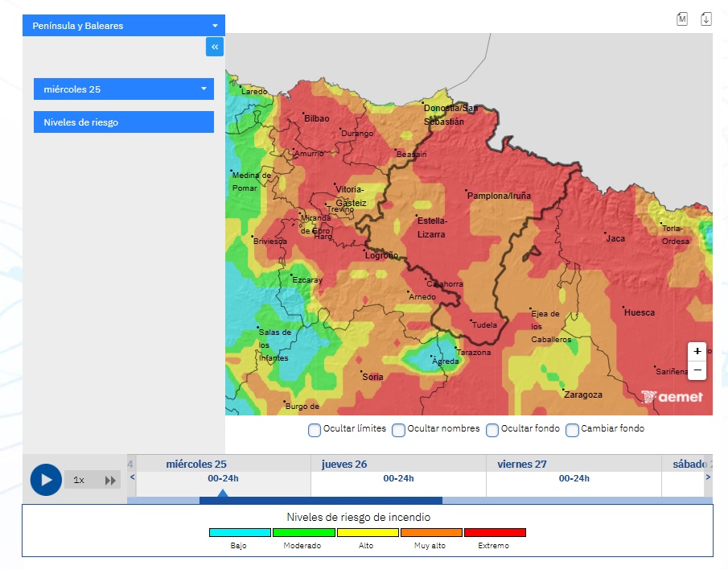This screenshot has height=570, width=728.
Task: Click the 'Niveles de riesgo' button
Action: (x=123, y=122)
